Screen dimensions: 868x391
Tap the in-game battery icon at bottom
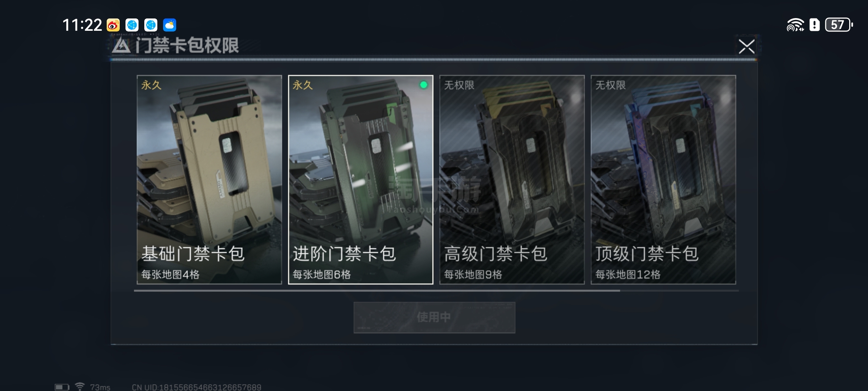pyautogui.click(x=62, y=387)
